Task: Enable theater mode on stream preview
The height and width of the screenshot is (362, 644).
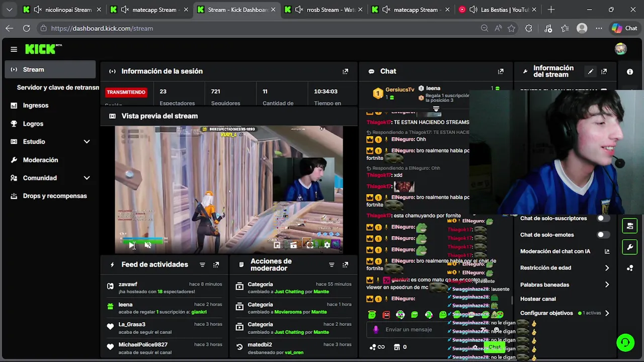Action: (293, 245)
